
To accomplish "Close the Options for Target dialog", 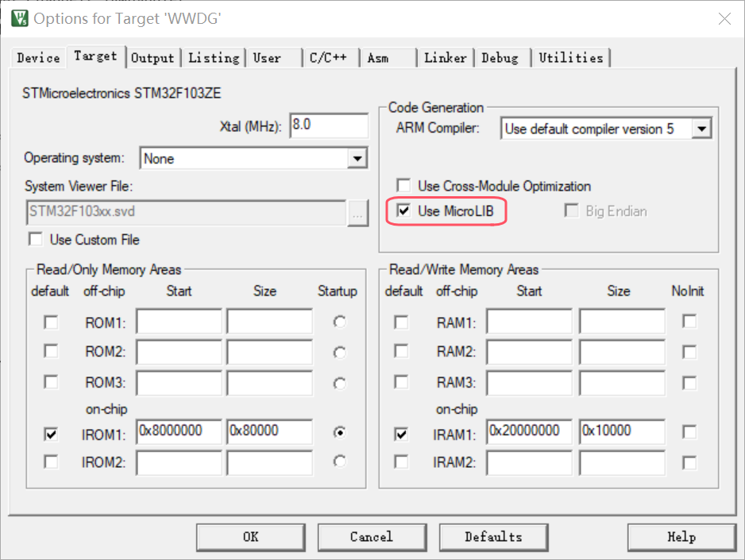I will (724, 19).
